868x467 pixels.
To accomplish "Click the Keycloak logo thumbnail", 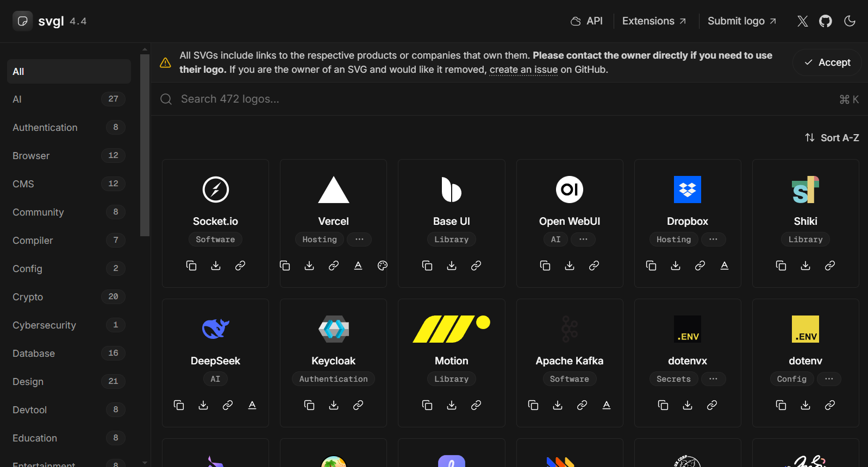I will click(x=334, y=329).
